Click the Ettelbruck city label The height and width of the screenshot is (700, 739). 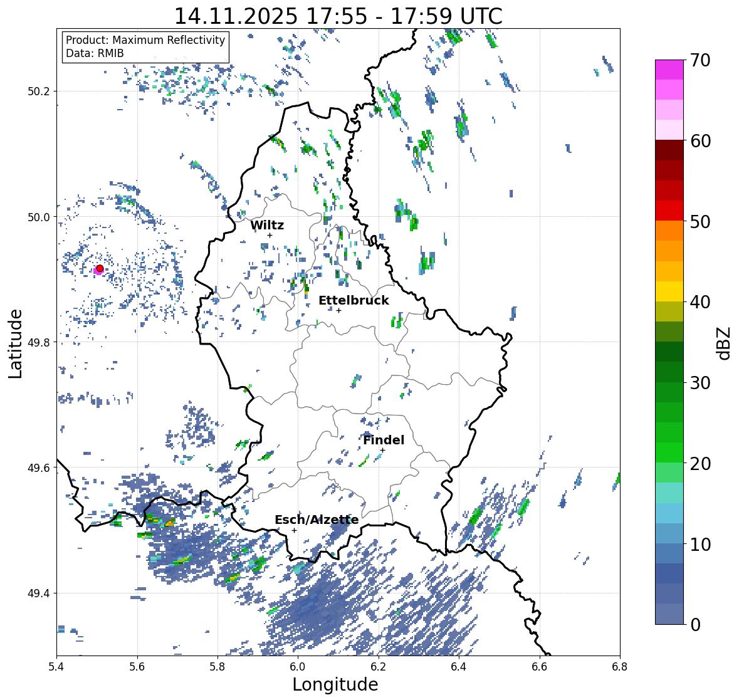pyautogui.click(x=354, y=300)
